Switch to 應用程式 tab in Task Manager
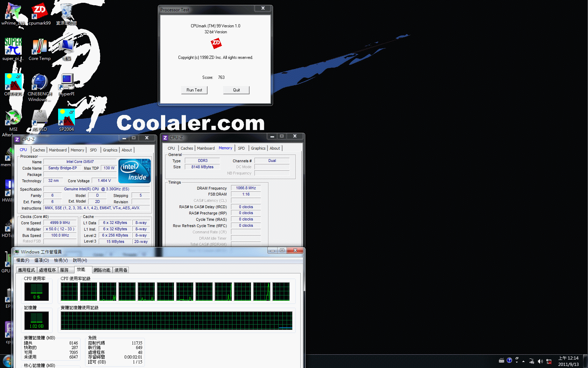 coord(27,270)
